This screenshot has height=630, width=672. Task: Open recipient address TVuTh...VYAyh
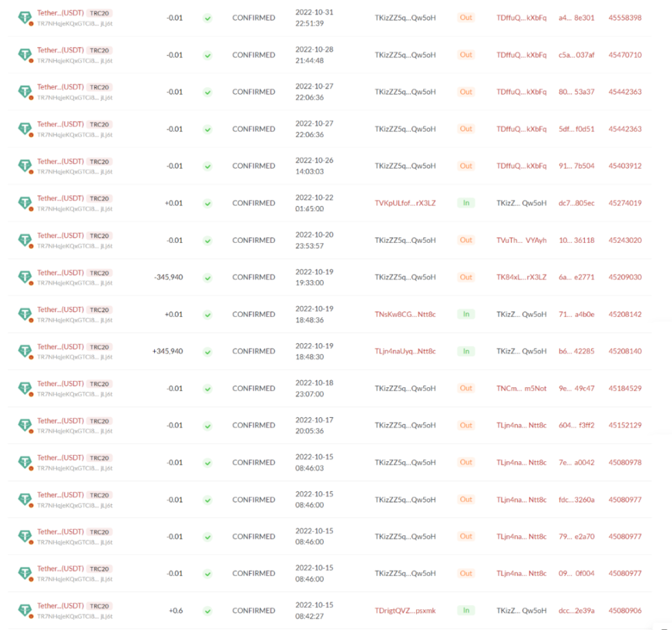pos(521,240)
